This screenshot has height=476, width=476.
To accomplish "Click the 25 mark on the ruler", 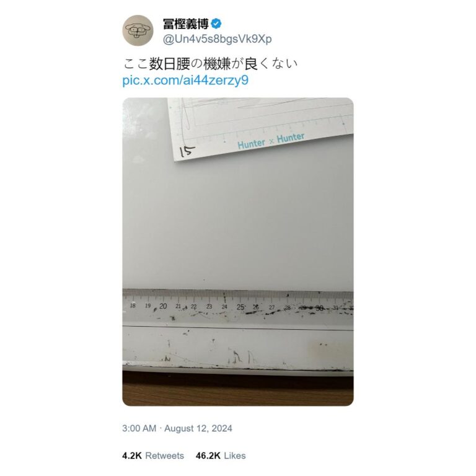I will click(x=240, y=307).
